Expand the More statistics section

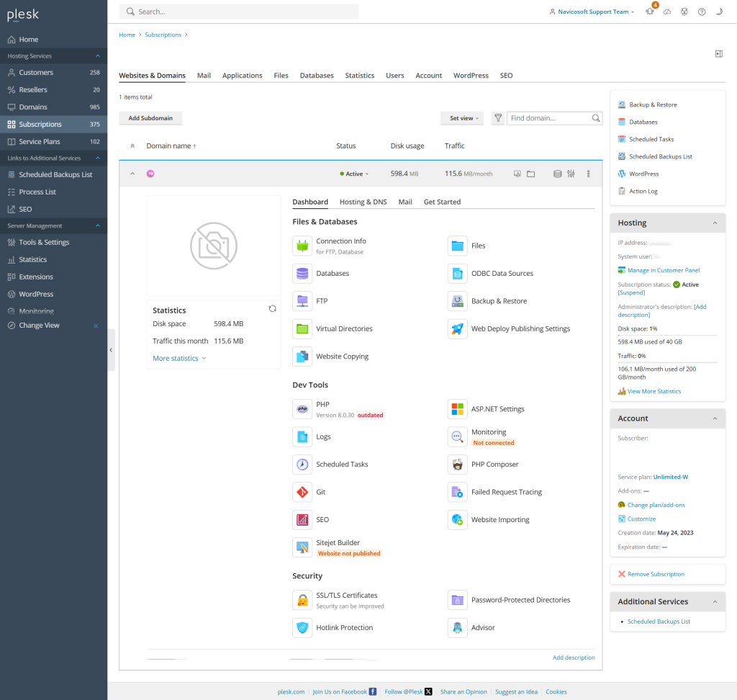click(x=179, y=358)
